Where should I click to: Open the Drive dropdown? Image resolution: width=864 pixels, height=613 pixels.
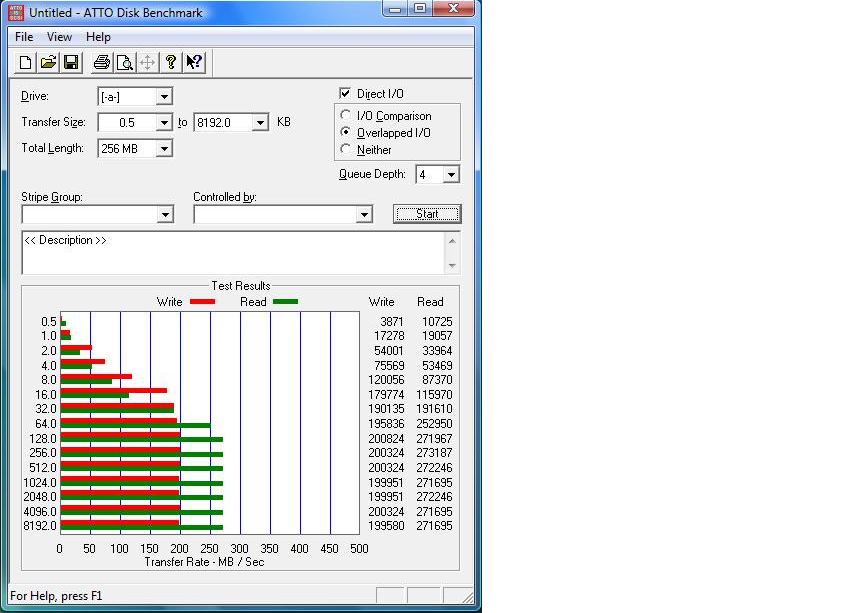click(164, 97)
